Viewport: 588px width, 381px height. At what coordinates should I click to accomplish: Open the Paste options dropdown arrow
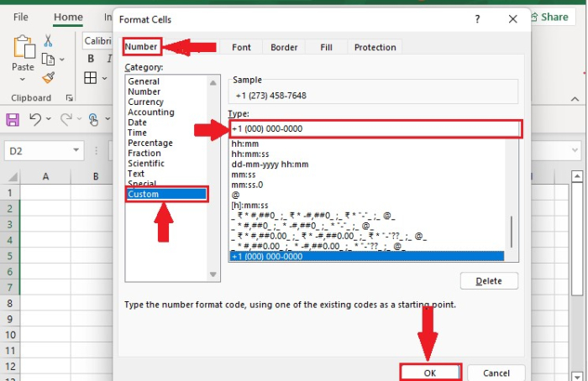23,79
